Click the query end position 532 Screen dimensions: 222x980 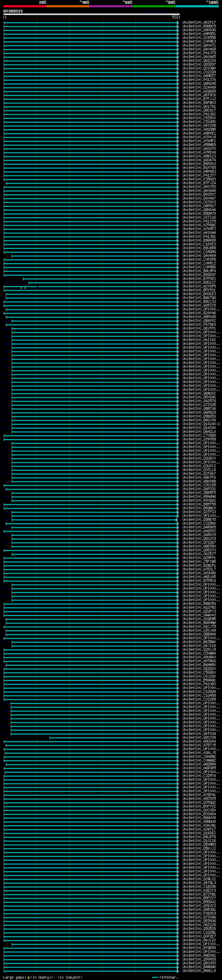coord(175,17)
